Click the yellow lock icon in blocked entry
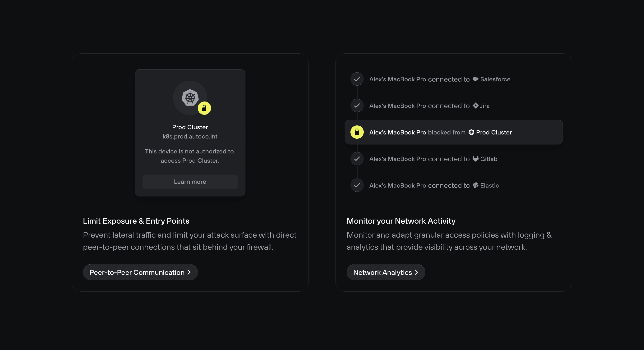The image size is (644, 350). click(357, 132)
